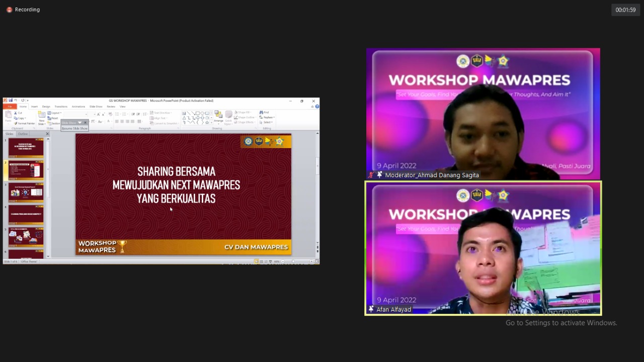Click the Find binoculars icon
Screen dimensions: 644x362
tap(261, 113)
